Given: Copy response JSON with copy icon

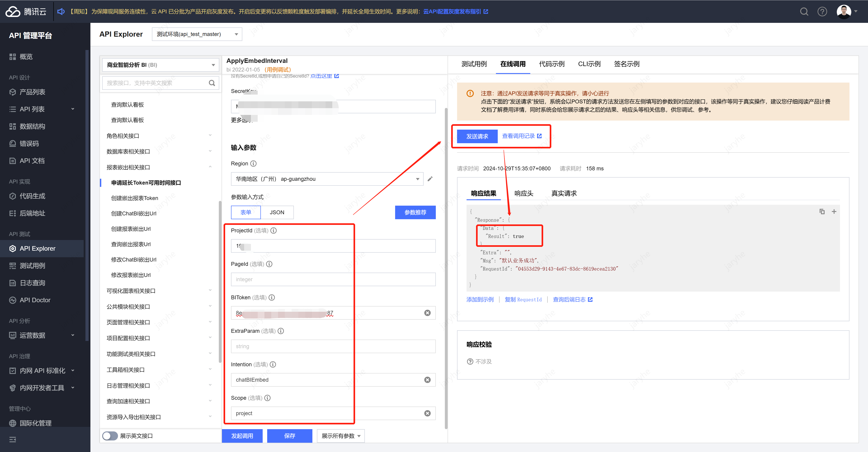Looking at the screenshot, I should [822, 212].
